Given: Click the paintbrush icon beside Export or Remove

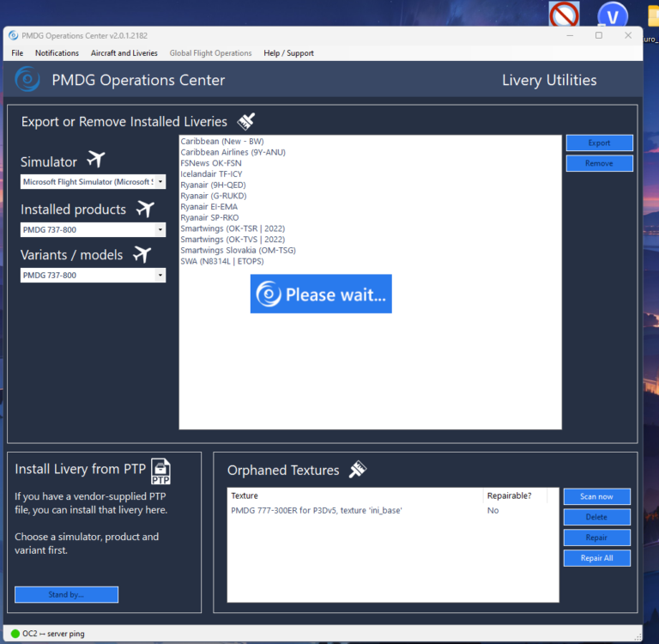Looking at the screenshot, I should 246,121.
